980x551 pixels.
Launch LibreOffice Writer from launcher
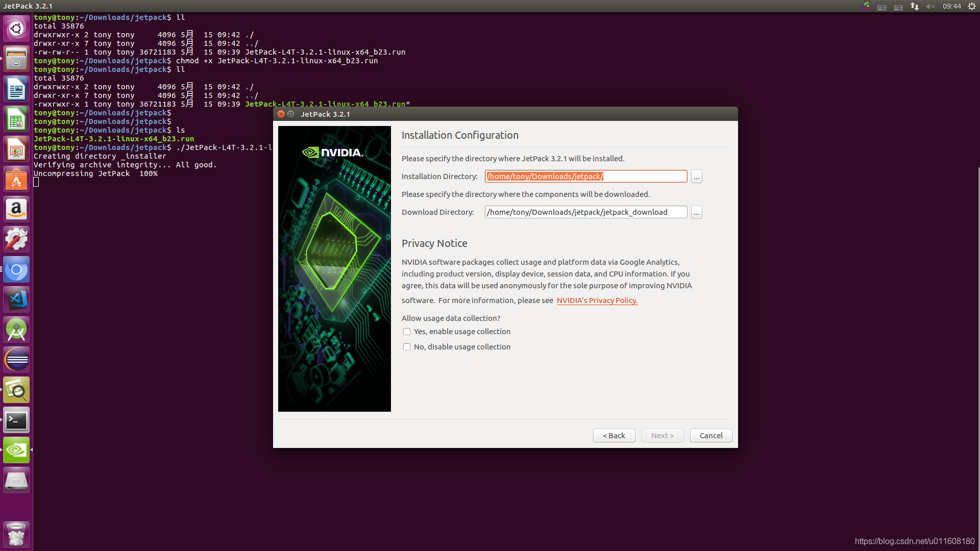(x=16, y=89)
